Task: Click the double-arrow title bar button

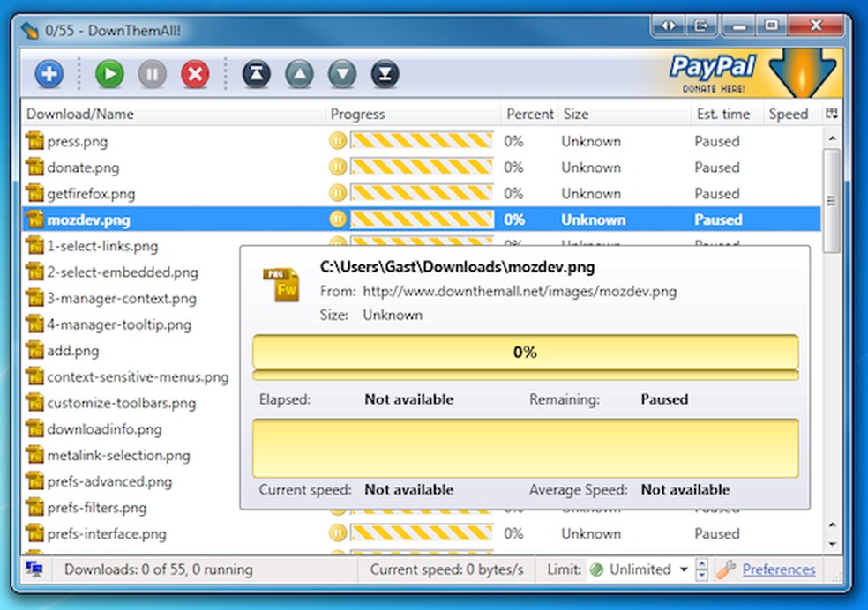Action: click(669, 26)
